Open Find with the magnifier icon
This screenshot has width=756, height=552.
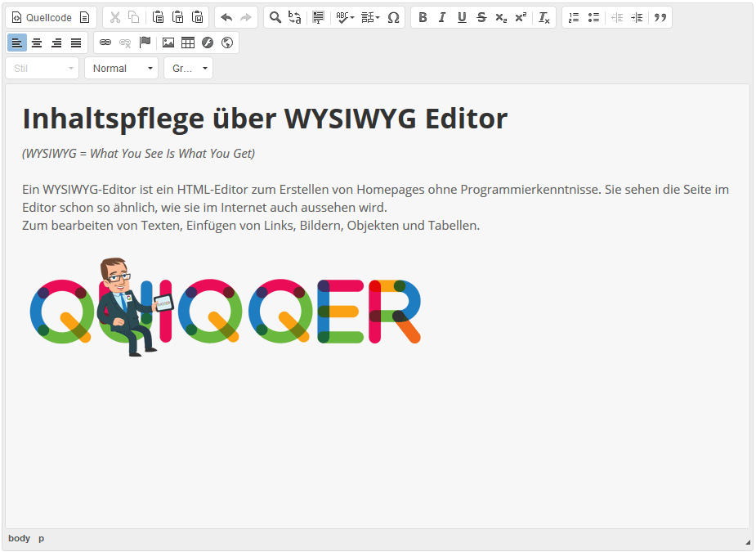[x=275, y=18]
